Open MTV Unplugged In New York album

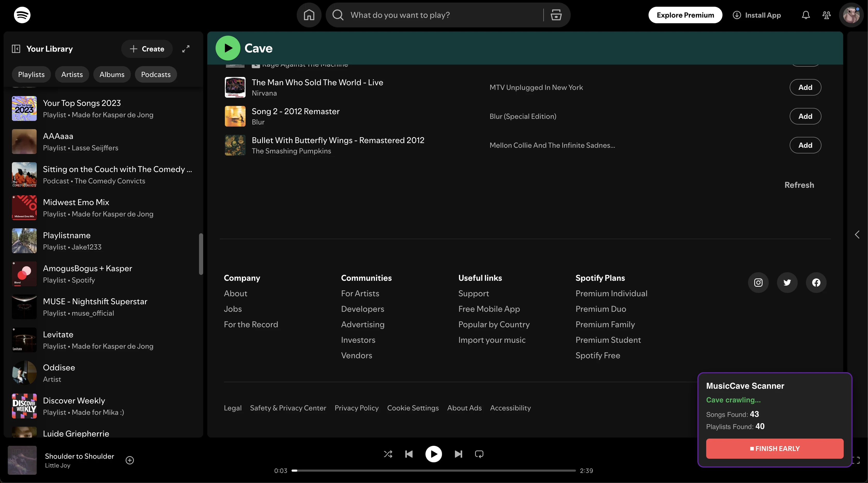tap(536, 88)
